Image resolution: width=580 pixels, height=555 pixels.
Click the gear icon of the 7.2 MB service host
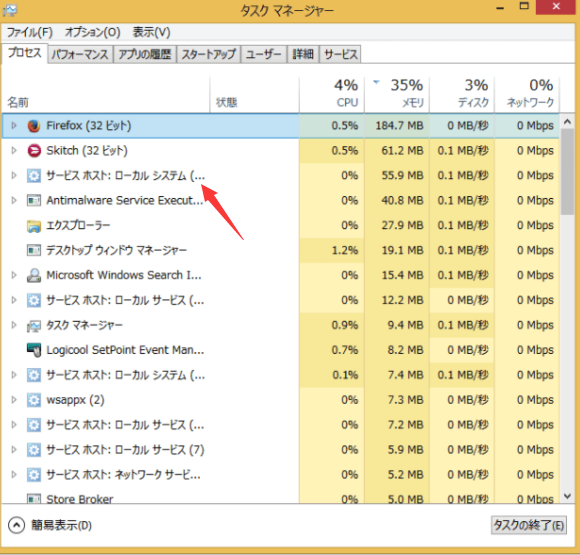tap(34, 425)
